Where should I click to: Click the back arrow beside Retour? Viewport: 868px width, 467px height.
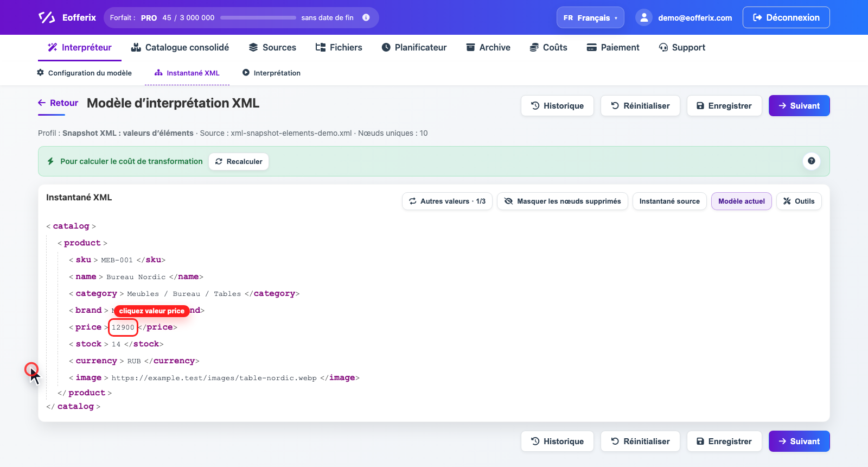pyautogui.click(x=42, y=103)
